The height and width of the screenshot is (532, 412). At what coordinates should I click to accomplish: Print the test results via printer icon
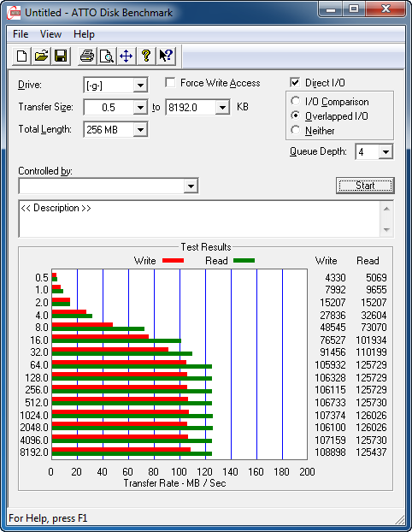pos(87,56)
